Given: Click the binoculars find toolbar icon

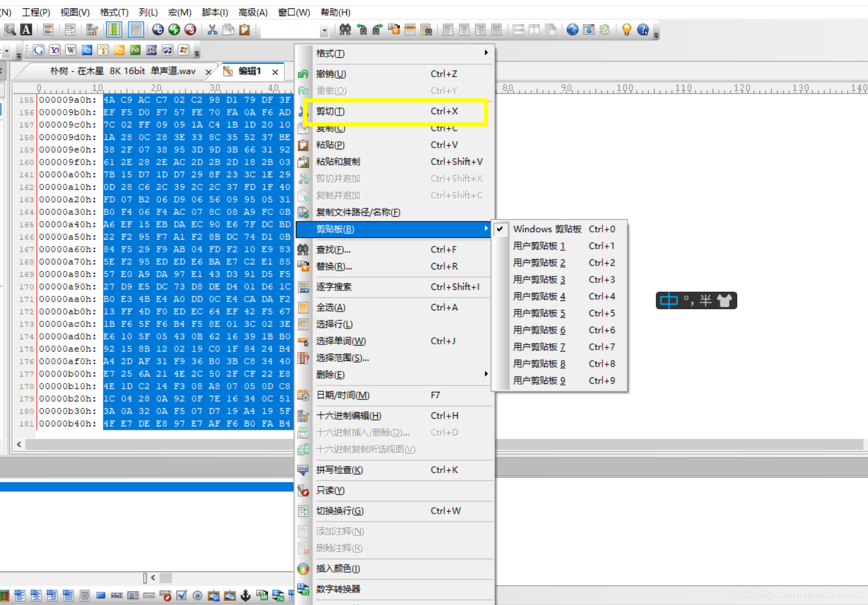Looking at the screenshot, I should [345, 29].
